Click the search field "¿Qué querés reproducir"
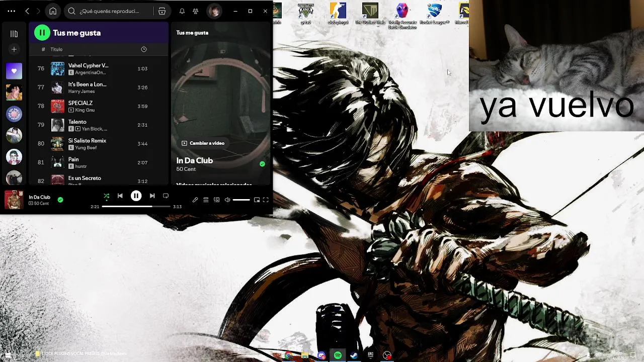The width and height of the screenshot is (644, 362). tap(109, 11)
